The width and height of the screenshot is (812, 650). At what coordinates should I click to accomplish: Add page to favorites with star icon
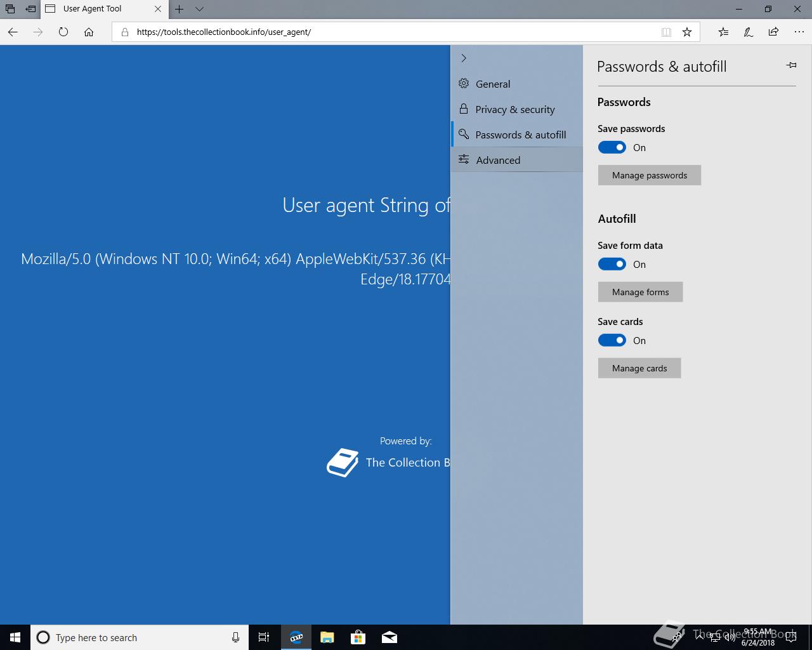pos(687,32)
